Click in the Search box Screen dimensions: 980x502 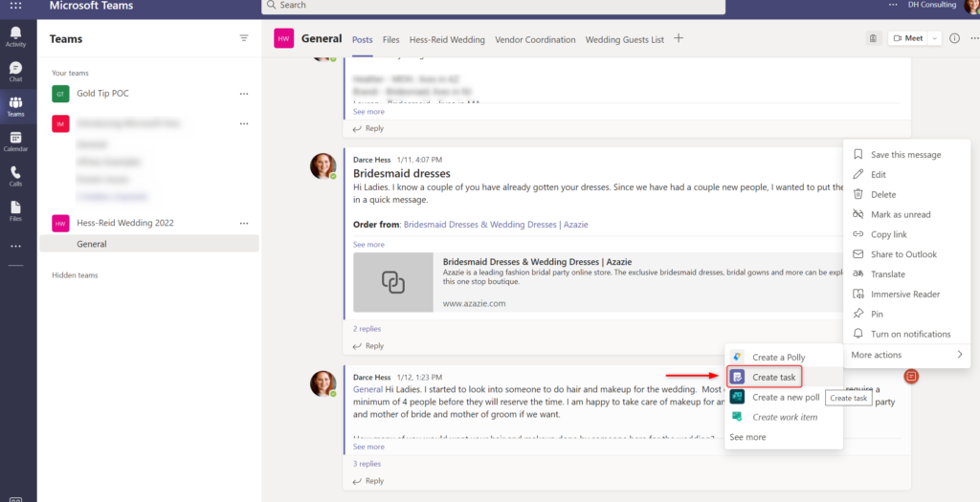pyautogui.click(x=493, y=6)
